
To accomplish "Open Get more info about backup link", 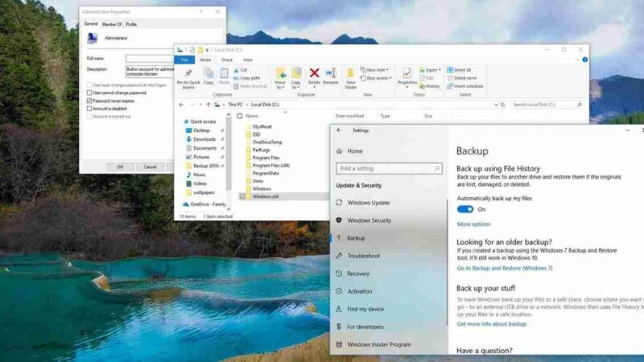I will (x=492, y=324).
